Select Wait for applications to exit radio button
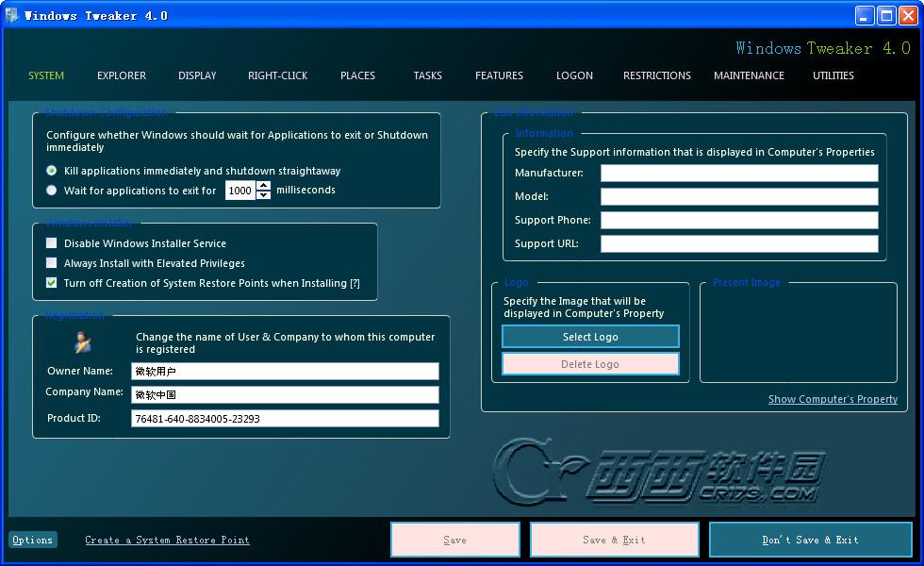 pyautogui.click(x=52, y=191)
